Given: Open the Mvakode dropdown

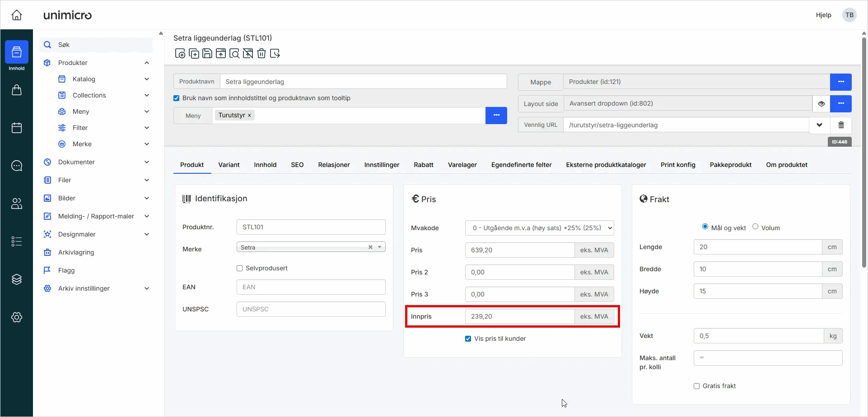Looking at the screenshot, I should tap(539, 228).
